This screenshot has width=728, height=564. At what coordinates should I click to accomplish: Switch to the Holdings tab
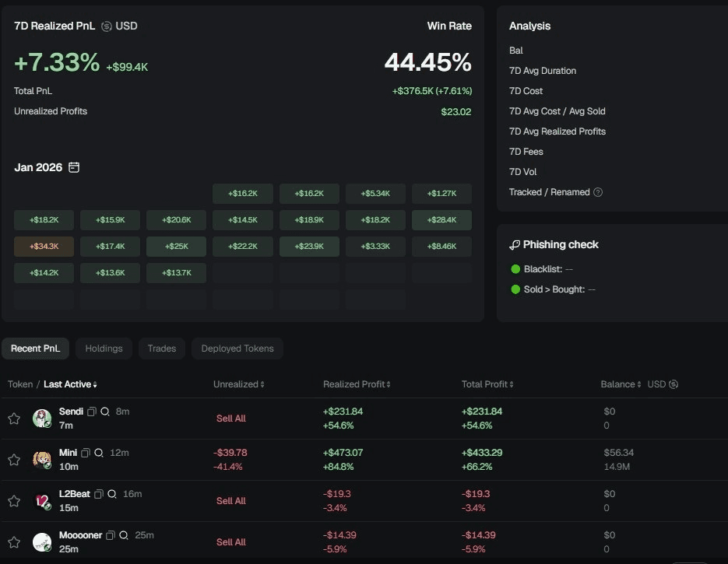[x=104, y=348]
